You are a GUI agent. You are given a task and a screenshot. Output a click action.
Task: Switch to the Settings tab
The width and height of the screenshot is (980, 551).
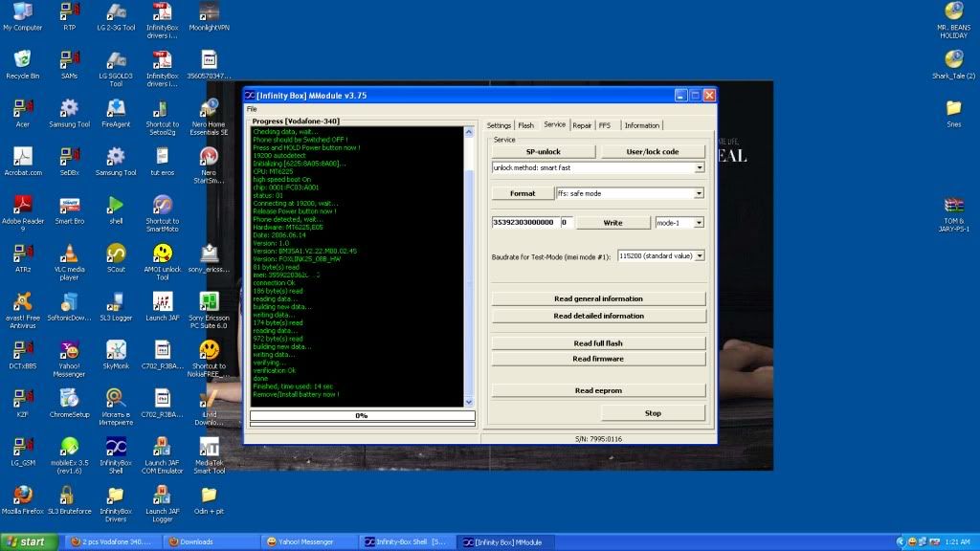point(499,125)
